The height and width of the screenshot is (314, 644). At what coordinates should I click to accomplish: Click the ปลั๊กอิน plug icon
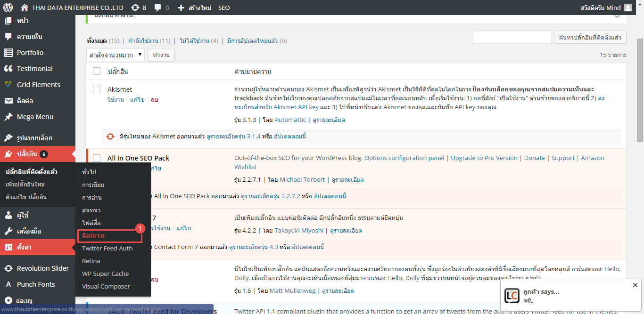pos(8,154)
